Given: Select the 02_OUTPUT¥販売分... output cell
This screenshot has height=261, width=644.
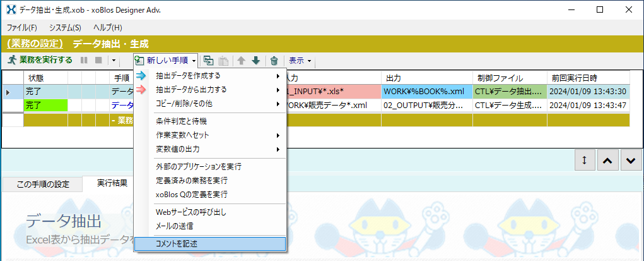Looking at the screenshot, I should [x=426, y=106].
